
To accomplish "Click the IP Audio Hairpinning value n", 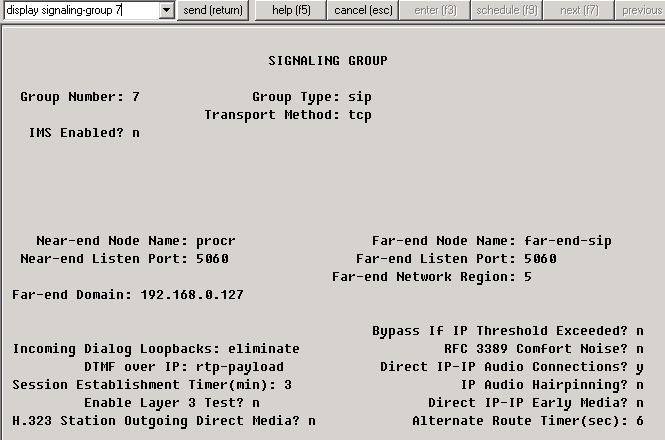I will (x=640, y=385).
